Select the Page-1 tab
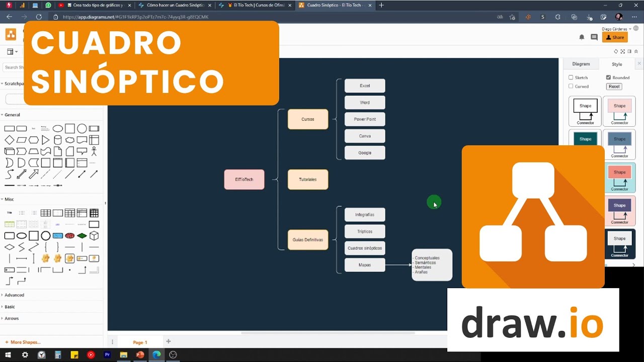The height and width of the screenshot is (362, 644). (x=140, y=342)
